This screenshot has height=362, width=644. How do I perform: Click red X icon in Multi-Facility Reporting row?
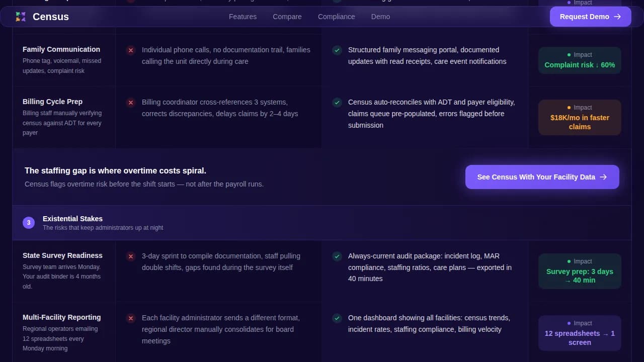131,318
